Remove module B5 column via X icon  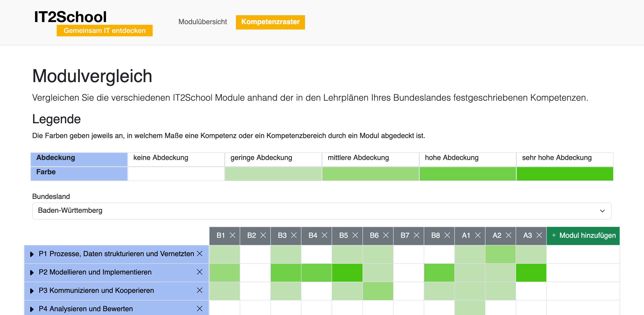click(x=355, y=235)
